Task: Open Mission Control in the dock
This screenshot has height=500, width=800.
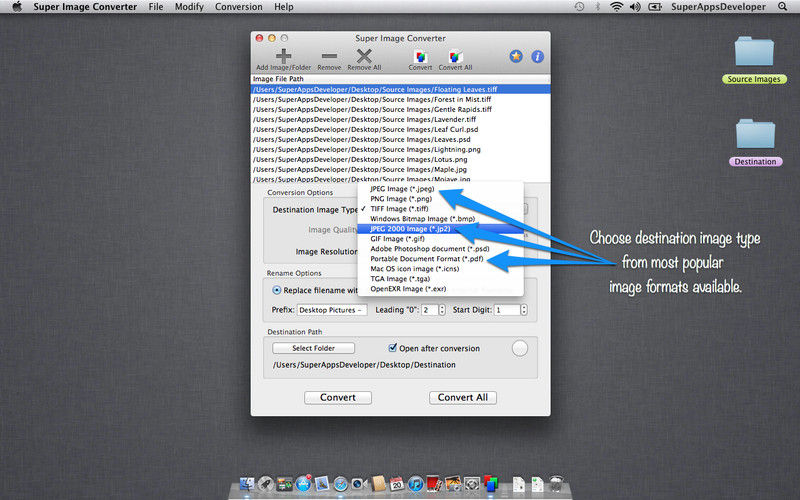Action: tap(284, 484)
